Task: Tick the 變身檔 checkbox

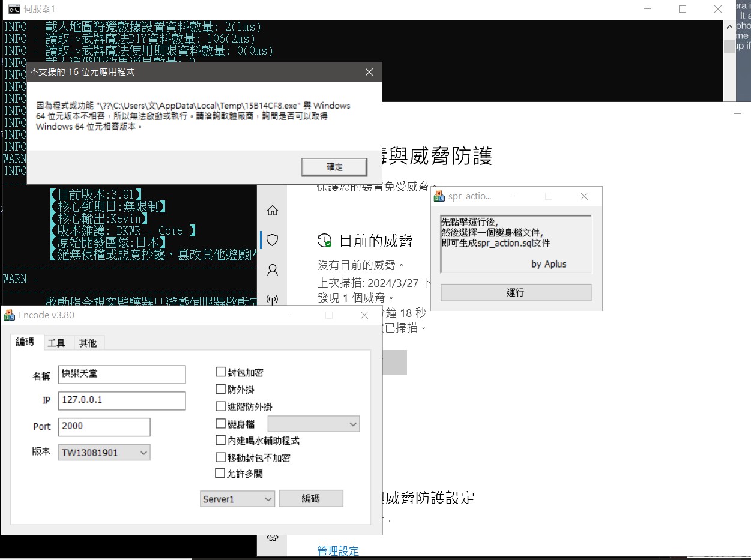Action: pyautogui.click(x=220, y=424)
